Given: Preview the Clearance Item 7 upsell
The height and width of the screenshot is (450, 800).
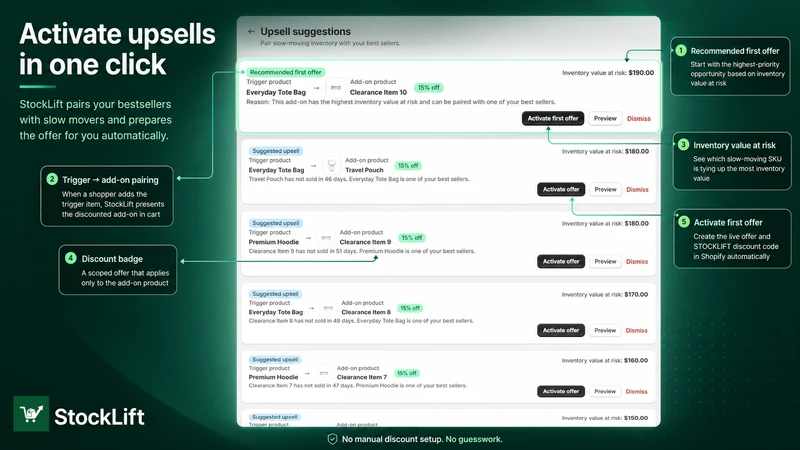Looking at the screenshot, I should 605,391.
